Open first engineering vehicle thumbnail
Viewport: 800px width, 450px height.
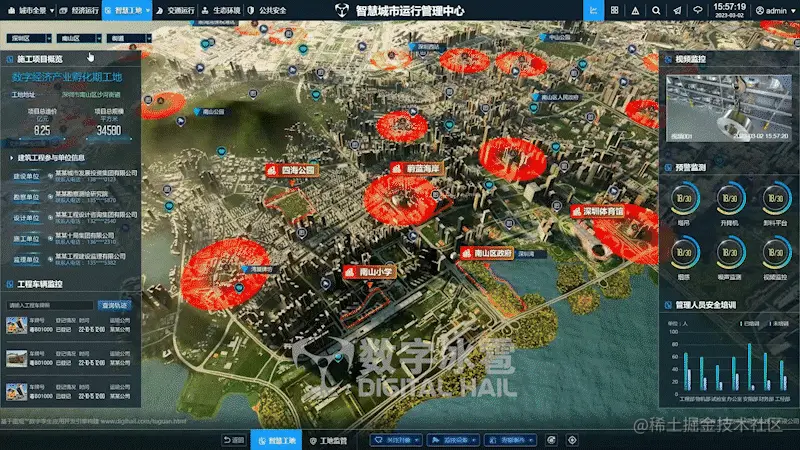point(16,325)
